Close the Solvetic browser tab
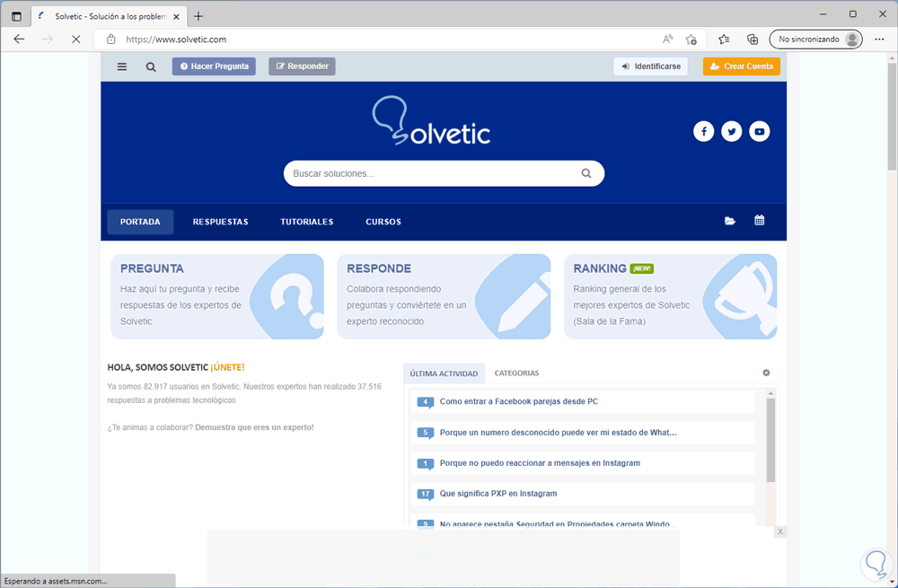Viewport: 898px width, 588px height. (176, 16)
